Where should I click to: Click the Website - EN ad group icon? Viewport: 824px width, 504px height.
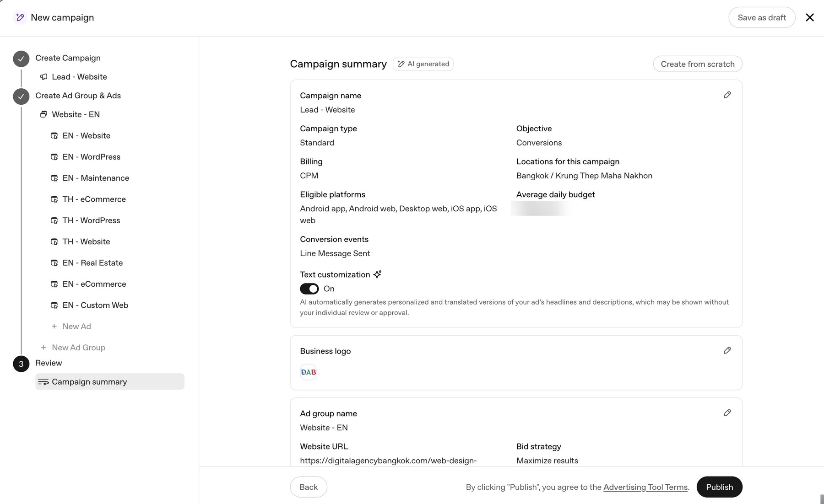click(44, 114)
